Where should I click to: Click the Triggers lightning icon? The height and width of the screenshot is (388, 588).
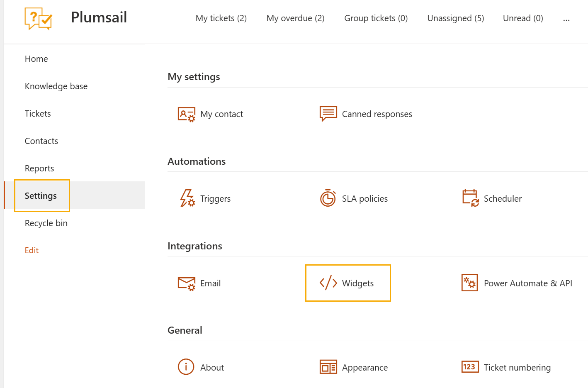click(187, 198)
